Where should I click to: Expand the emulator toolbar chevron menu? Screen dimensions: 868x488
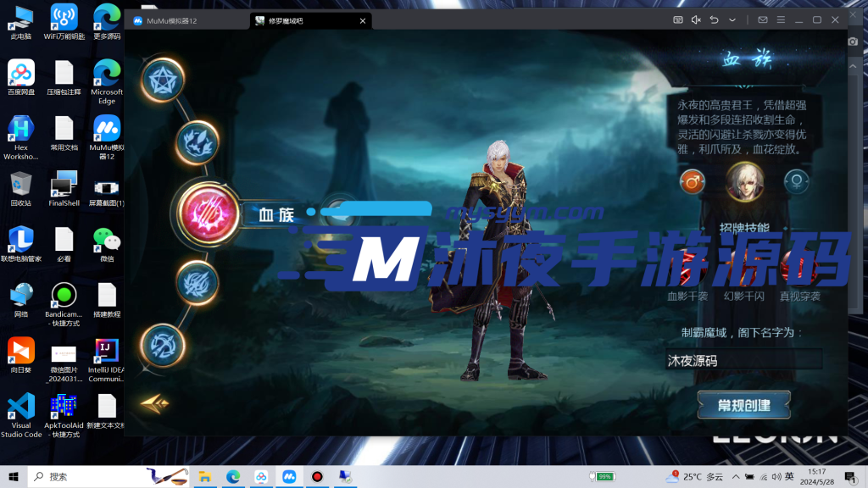(x=732, y=19)
